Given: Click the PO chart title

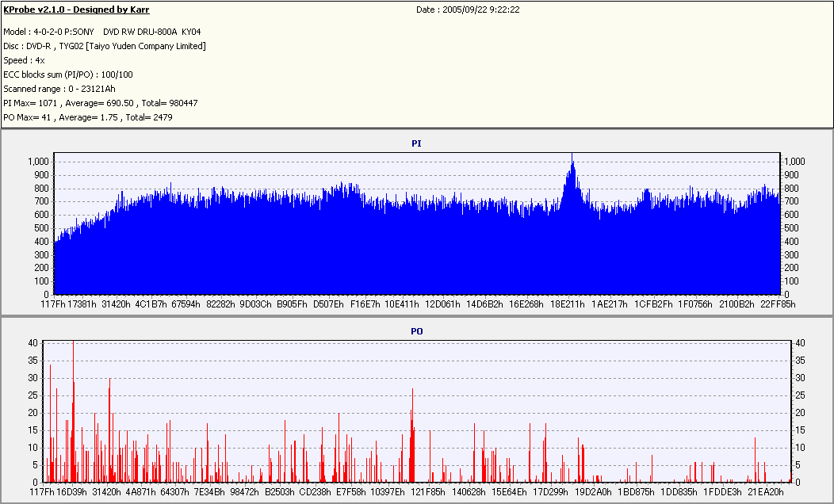Looking at the screenshot, I should [416, 332].
